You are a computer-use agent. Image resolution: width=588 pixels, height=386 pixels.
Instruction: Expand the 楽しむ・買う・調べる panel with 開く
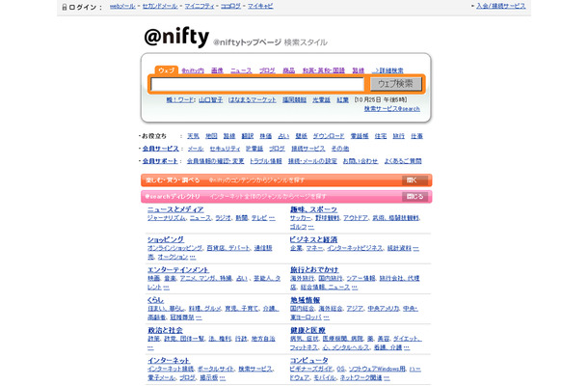pyautogui.click(x=414, y=180)
